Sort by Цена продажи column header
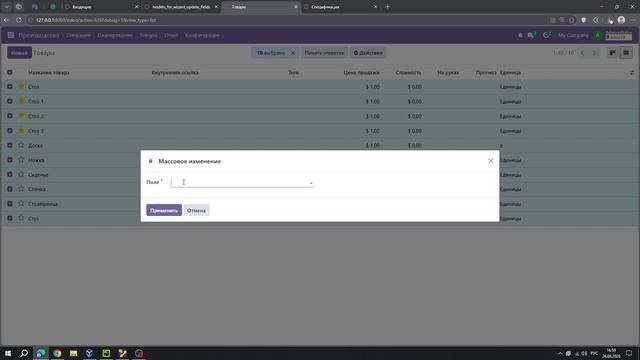640x360 pixels. pyautogui.click(x=362, y=73)
